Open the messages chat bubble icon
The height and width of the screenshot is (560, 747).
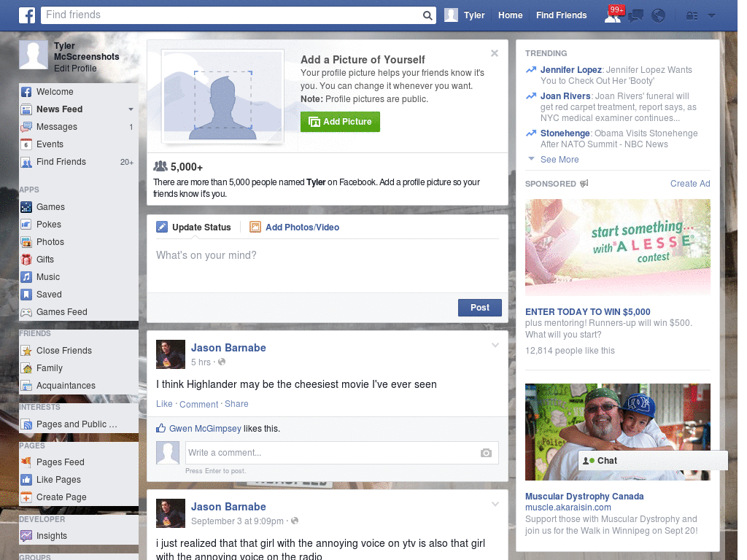click(635, 16)
